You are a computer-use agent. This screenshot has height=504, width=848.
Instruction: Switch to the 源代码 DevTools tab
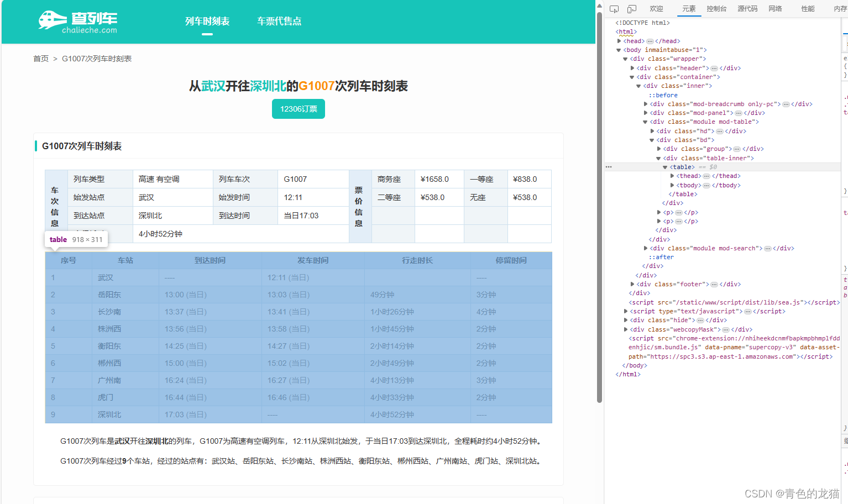pyautogui.click(x=747, y=9)
